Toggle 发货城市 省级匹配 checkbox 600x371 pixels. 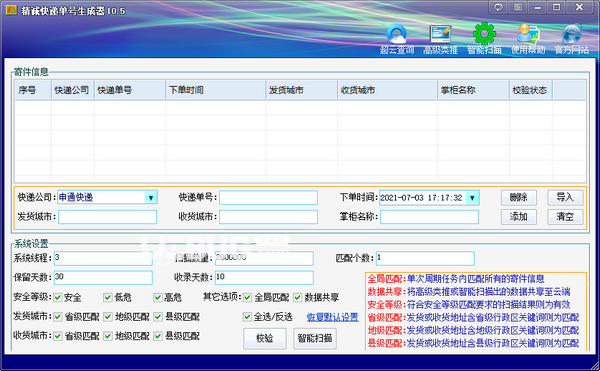[58, 317]
